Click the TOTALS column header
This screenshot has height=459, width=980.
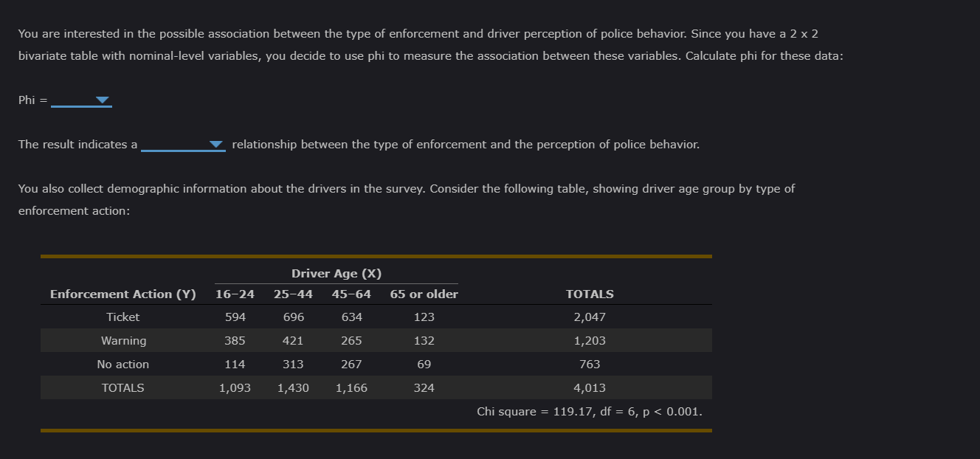[590, 294]
